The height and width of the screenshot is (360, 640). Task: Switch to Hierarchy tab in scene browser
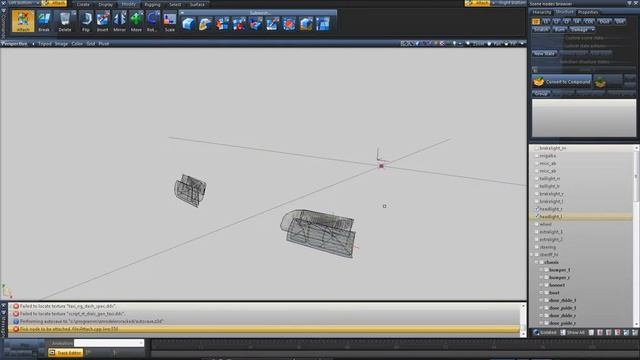point(542,12)
